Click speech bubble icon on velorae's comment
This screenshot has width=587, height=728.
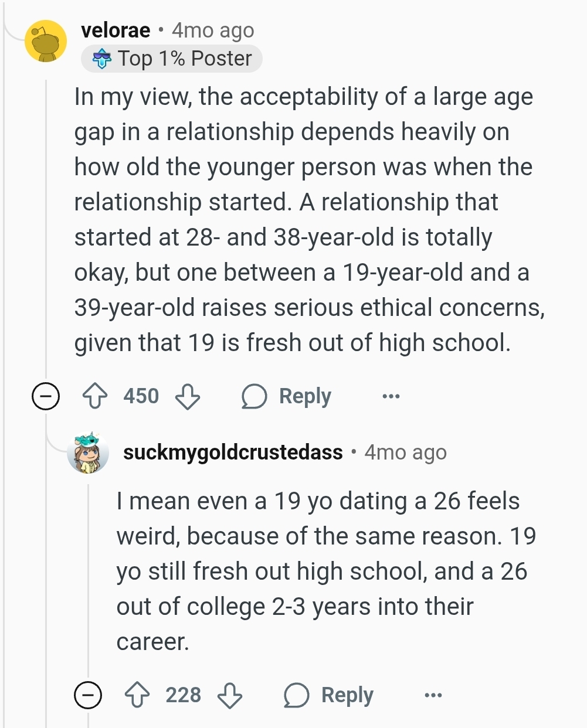255,396
